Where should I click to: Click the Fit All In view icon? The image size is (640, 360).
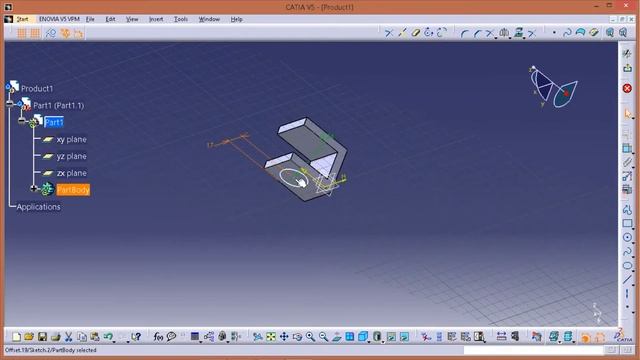(x=271, y=337)
